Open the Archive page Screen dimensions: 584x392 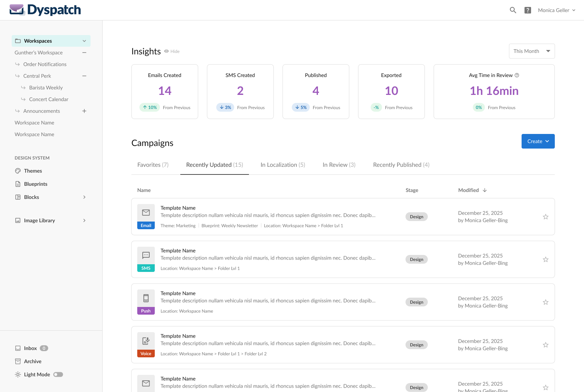[x=32, y=361]
